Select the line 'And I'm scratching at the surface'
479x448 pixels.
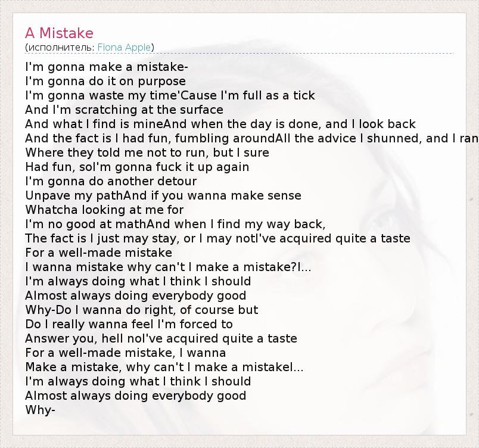(125, 110)
